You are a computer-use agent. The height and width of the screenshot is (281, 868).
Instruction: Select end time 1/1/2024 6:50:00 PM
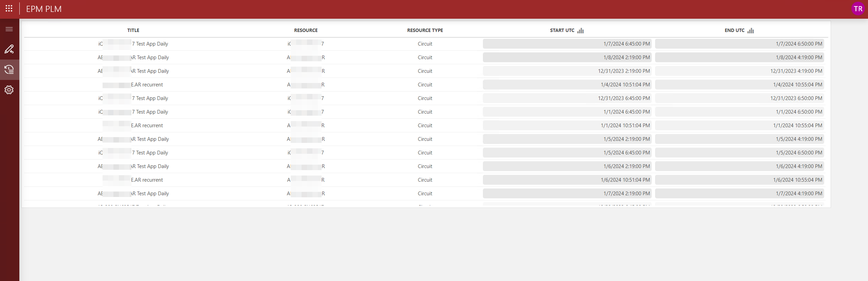[x=739, y=112]
